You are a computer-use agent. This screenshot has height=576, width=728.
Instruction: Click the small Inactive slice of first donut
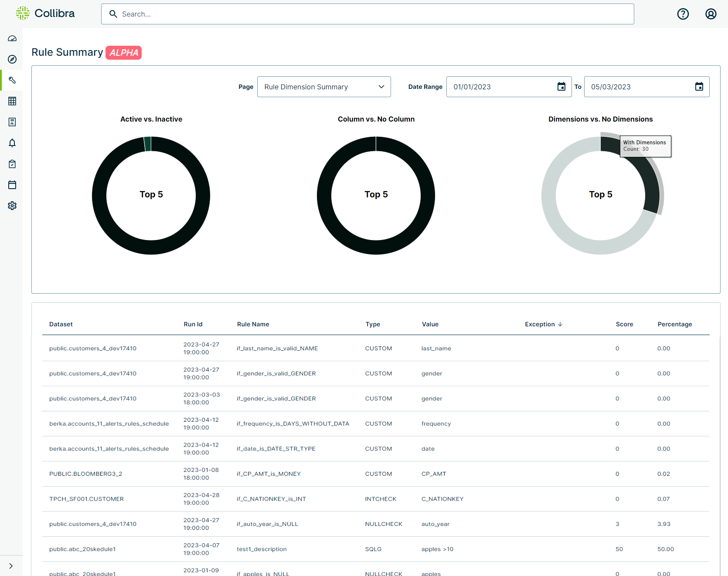point(148,144)
